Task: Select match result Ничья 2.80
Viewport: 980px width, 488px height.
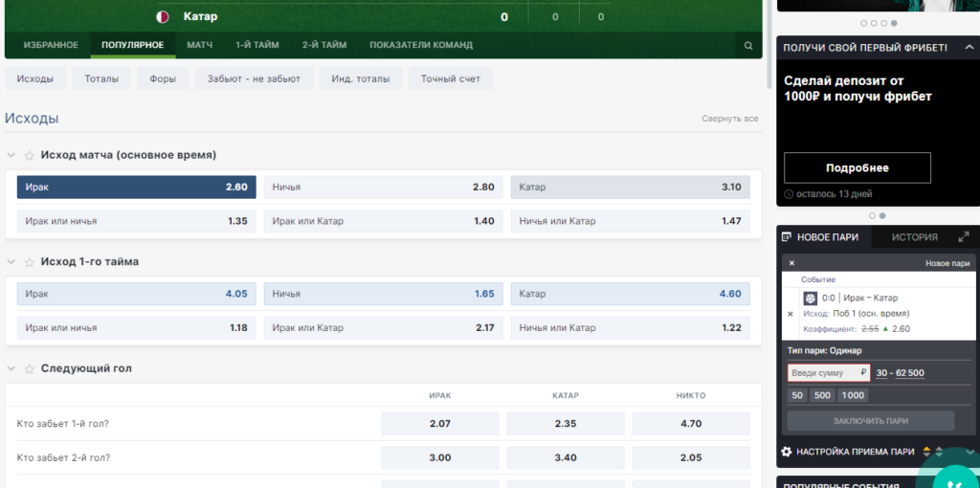Action: (383, 187)
